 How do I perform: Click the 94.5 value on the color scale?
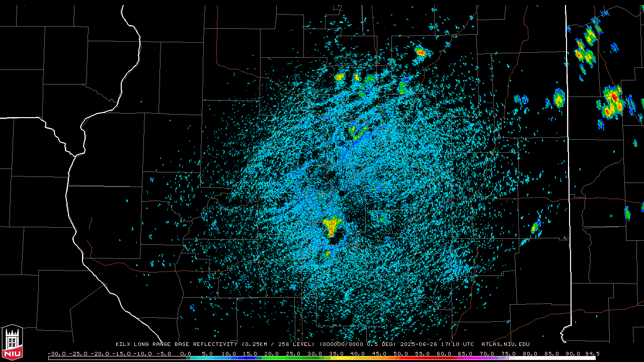(592, 353)
